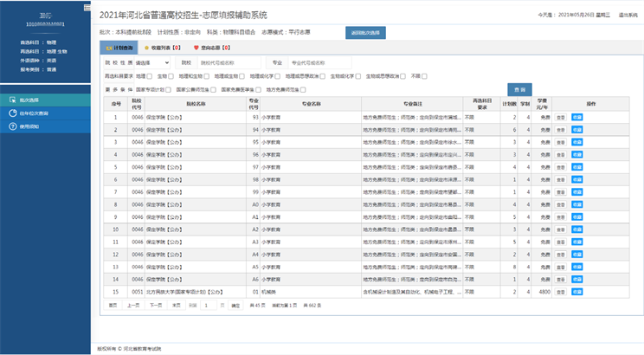This screenshot has width=644, height=355.
Task: Switch to the 意向志愿 tab
Action: 213,48
